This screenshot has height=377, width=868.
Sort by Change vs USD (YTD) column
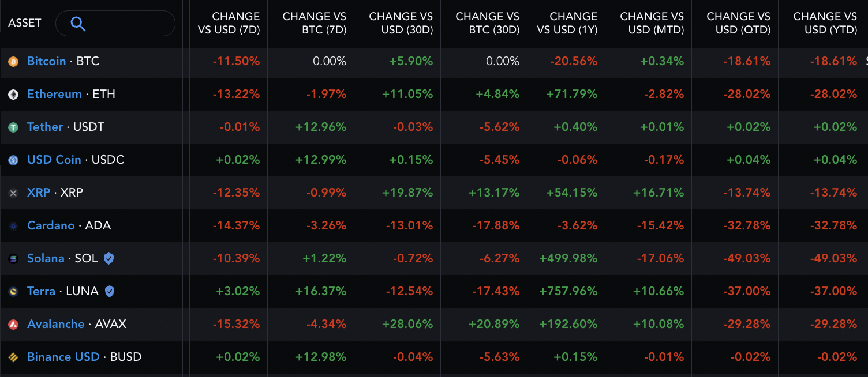[825, 23]
